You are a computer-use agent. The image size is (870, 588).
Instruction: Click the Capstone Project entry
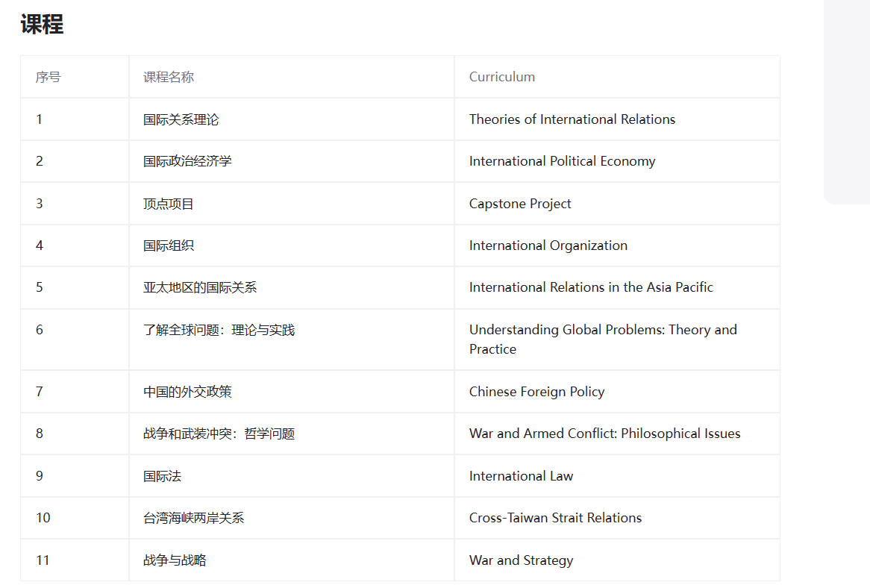(520, 204)
